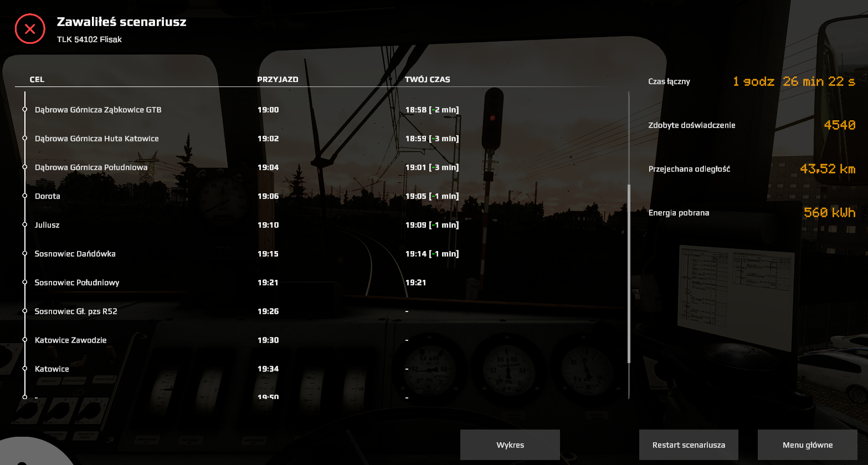Click the Dąbrowa Górnicza Ząbkowice GTB row
868x465 pixels.
click(x=321, y=110)
